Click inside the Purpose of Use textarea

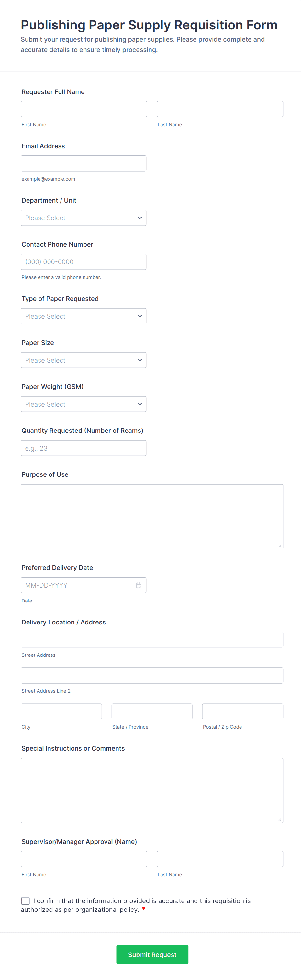(x=152, y=516)
